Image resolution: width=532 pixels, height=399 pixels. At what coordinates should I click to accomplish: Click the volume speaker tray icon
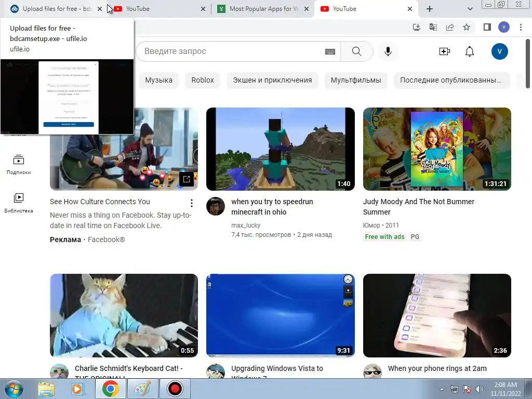[480, 389]
